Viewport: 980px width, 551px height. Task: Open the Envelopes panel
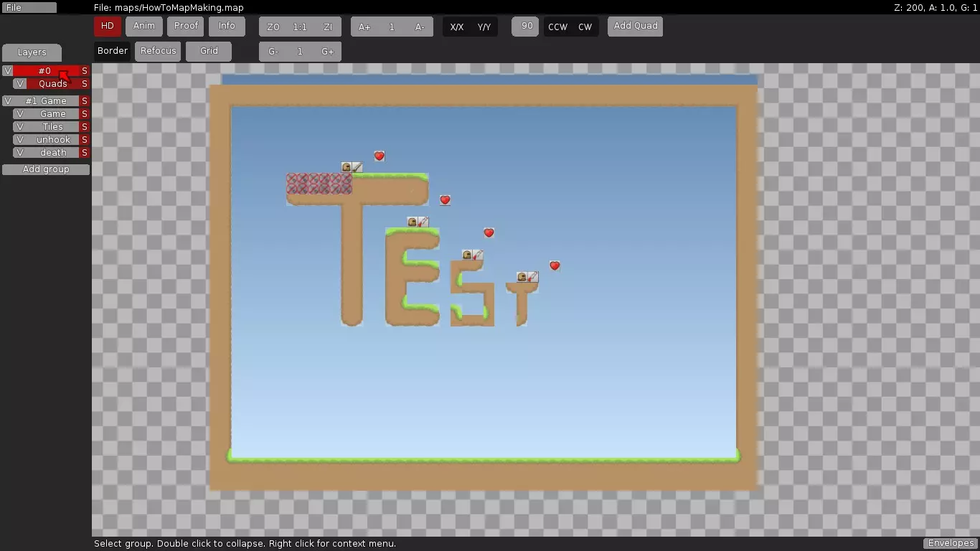[x=951, y=543]
